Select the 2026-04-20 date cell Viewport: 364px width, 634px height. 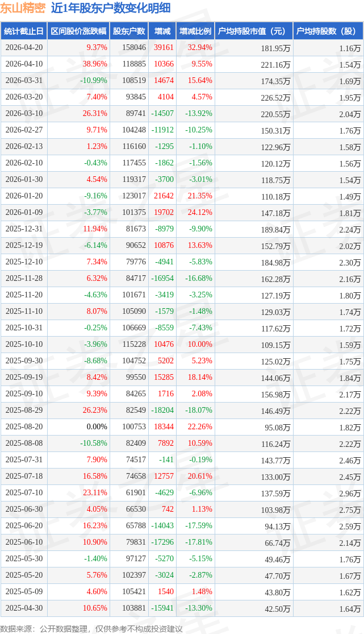[x=23, y=48]
